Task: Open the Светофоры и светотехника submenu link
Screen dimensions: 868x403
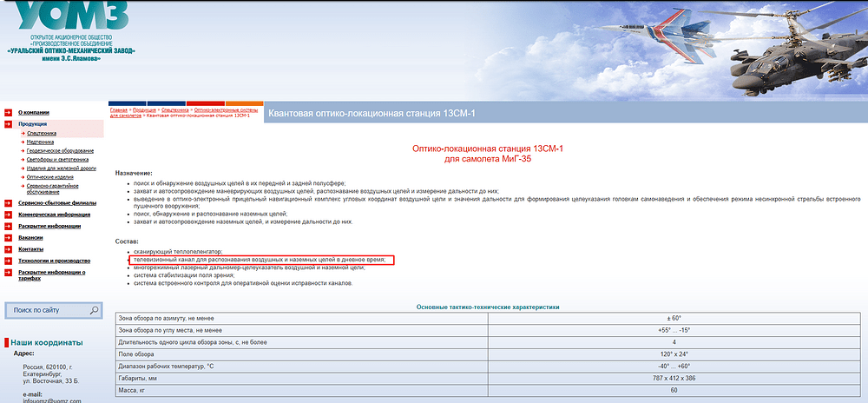Action: (57, 160)
